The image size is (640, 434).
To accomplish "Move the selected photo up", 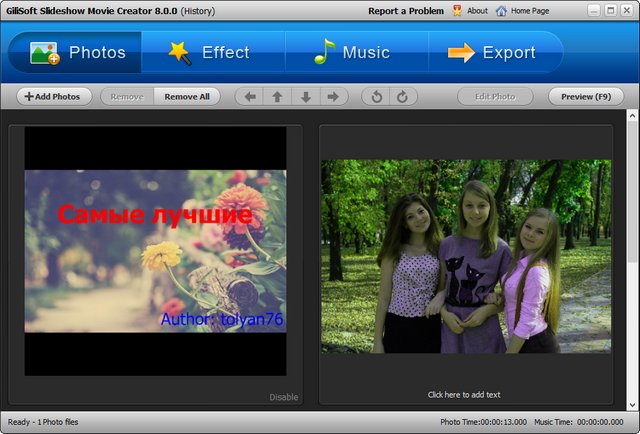I will point(278,97).
